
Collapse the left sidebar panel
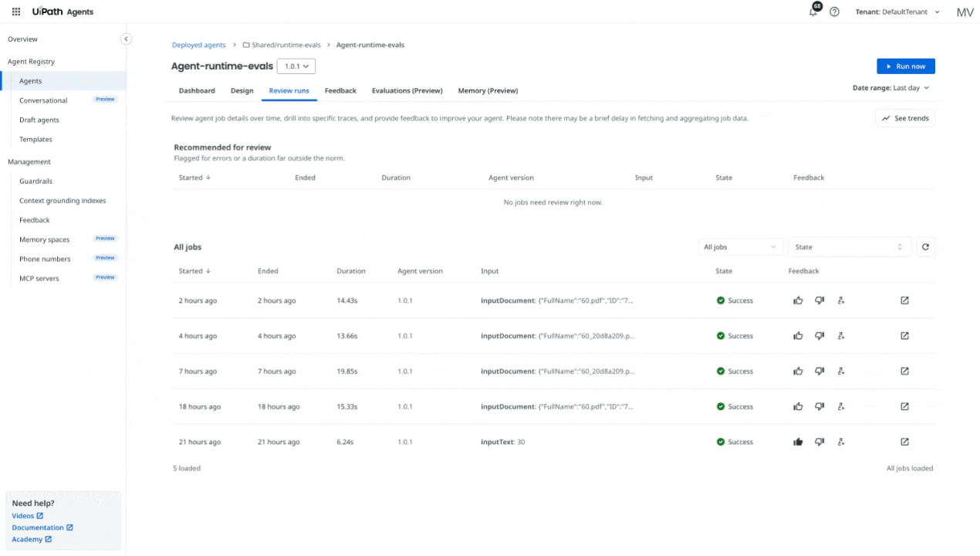[x=127, y=39]
